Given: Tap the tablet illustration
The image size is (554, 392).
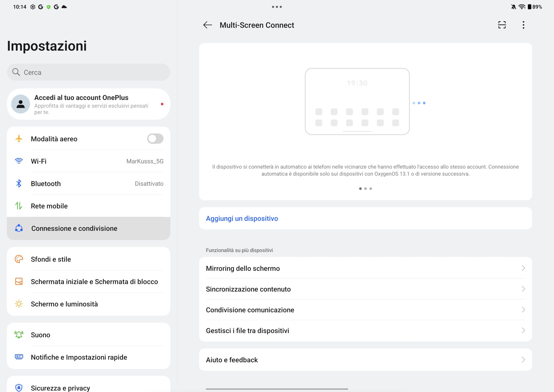Looking at the screenshot, I should [x=357, y=101].
